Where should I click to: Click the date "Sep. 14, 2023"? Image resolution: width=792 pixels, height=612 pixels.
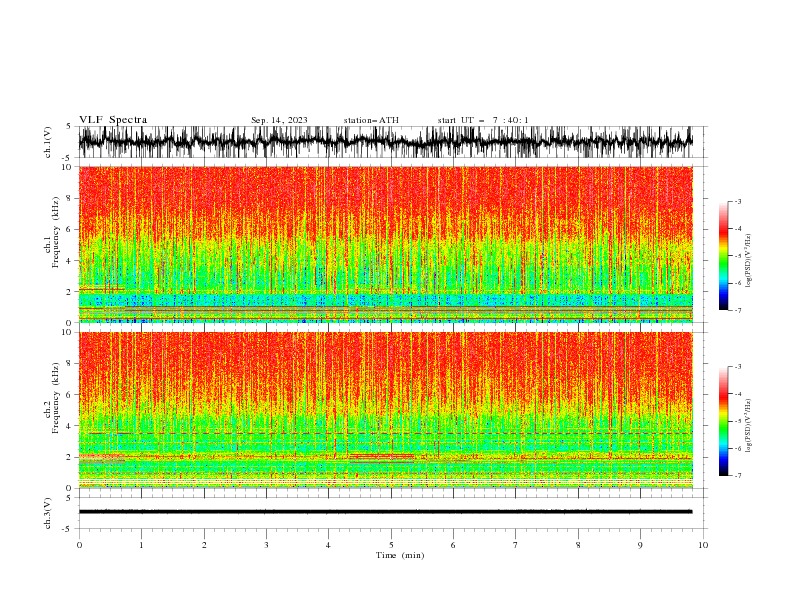(279, 120)
